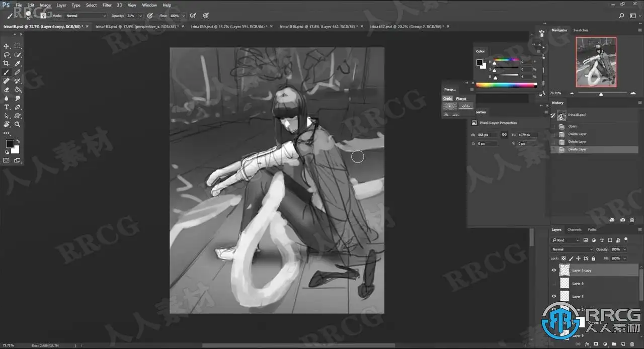This screenshot has height=349, width=644.
Task: Add a layer mask
Action: 596,344
